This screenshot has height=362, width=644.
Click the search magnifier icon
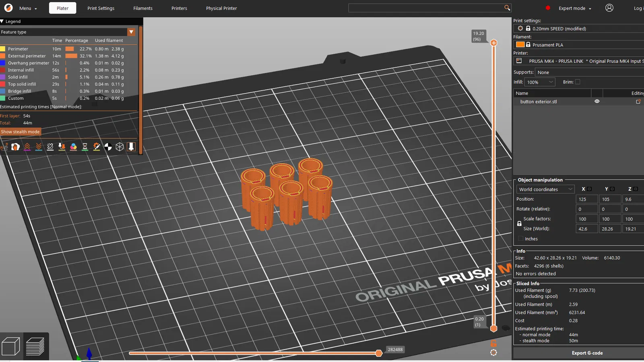[507, 8]
